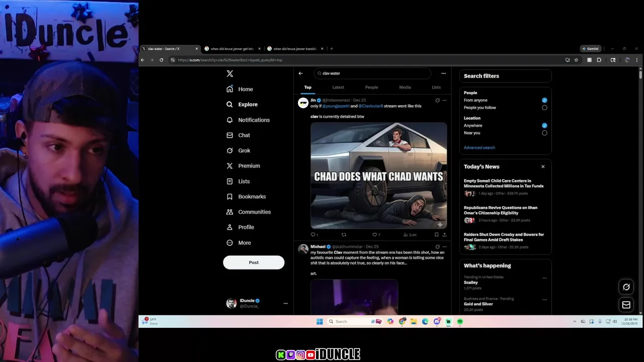Open the floating messages envelope button
The height and width of the screenshot is (362, 644).
coord(626,305)
